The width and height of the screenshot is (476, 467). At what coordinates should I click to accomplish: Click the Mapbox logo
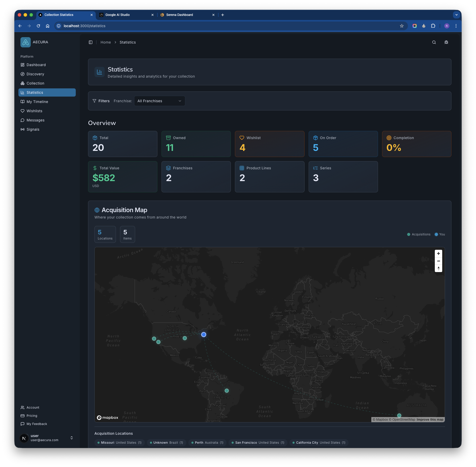(107, 418)
